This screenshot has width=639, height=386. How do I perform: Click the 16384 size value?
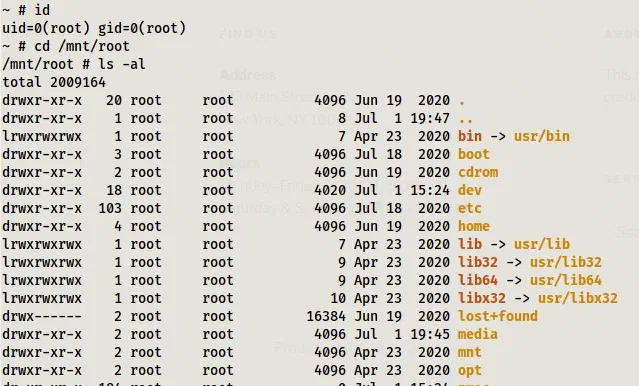(x=326, y=316)
